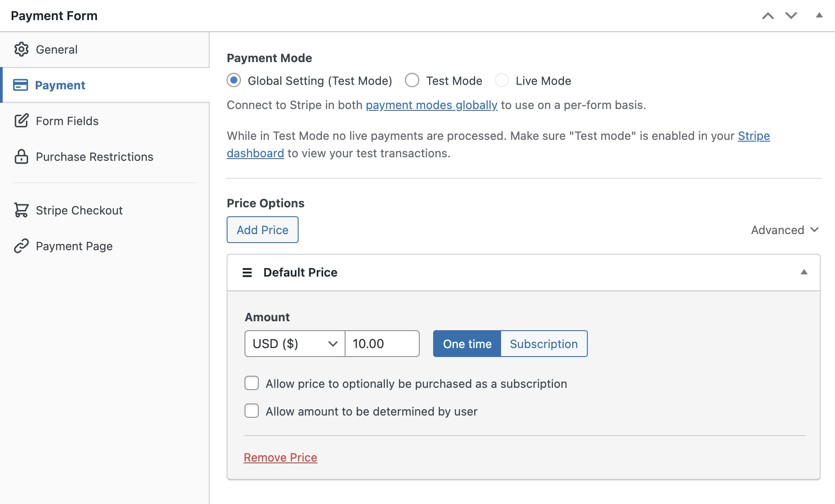The height and width of the screenshot is (504, 835).
Task: Click the Purchase Restrictions padlock icon
Action: pos(21,157)
